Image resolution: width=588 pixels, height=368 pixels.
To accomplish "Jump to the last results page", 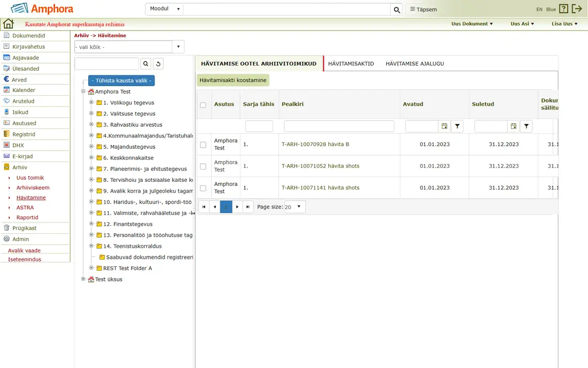I will tap(248, 206).
